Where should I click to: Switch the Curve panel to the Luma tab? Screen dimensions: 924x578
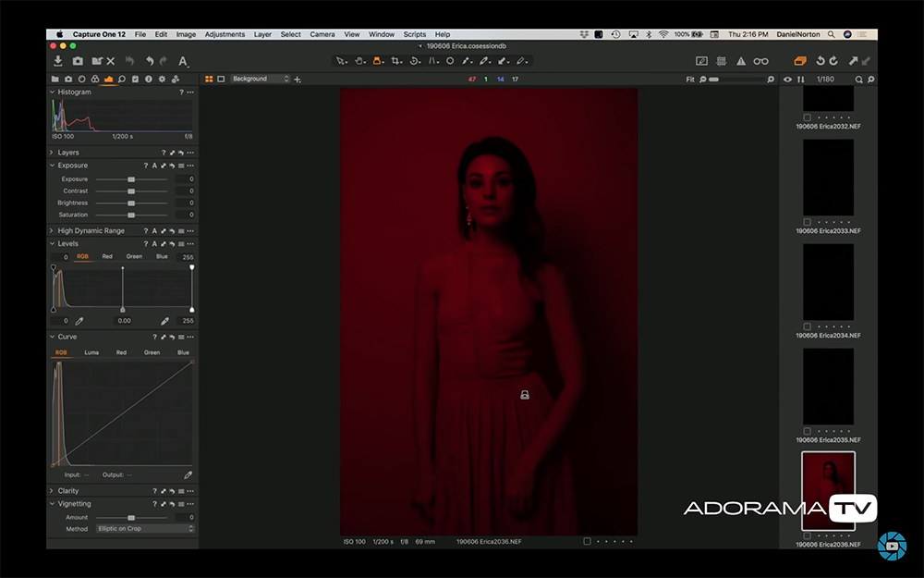[92, 351]
